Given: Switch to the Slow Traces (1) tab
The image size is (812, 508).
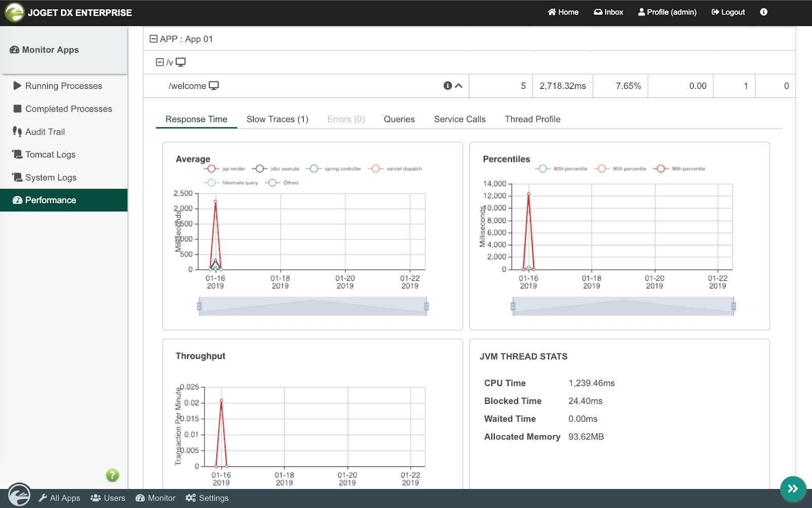Looking at the screenshot, I should point(277,119).
